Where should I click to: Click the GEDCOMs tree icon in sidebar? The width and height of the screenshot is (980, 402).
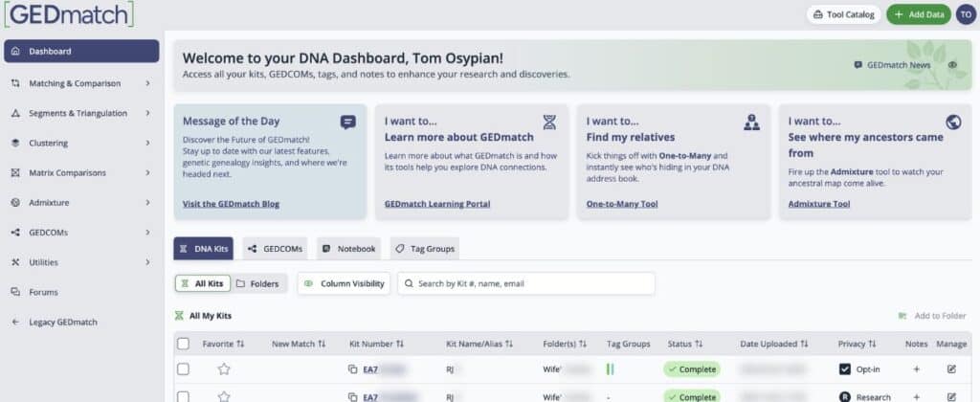(x=15, y=232)
